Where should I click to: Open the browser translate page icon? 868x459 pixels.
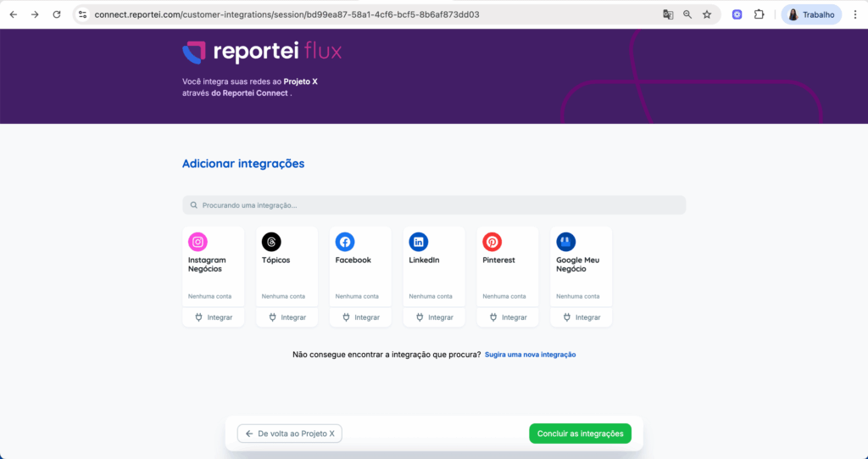point(668,14)
